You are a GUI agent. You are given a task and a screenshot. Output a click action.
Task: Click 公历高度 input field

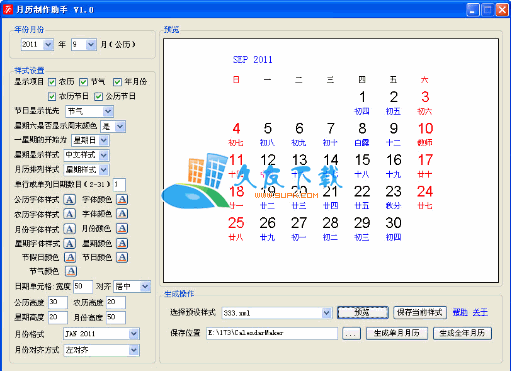(x=58, y=302)
